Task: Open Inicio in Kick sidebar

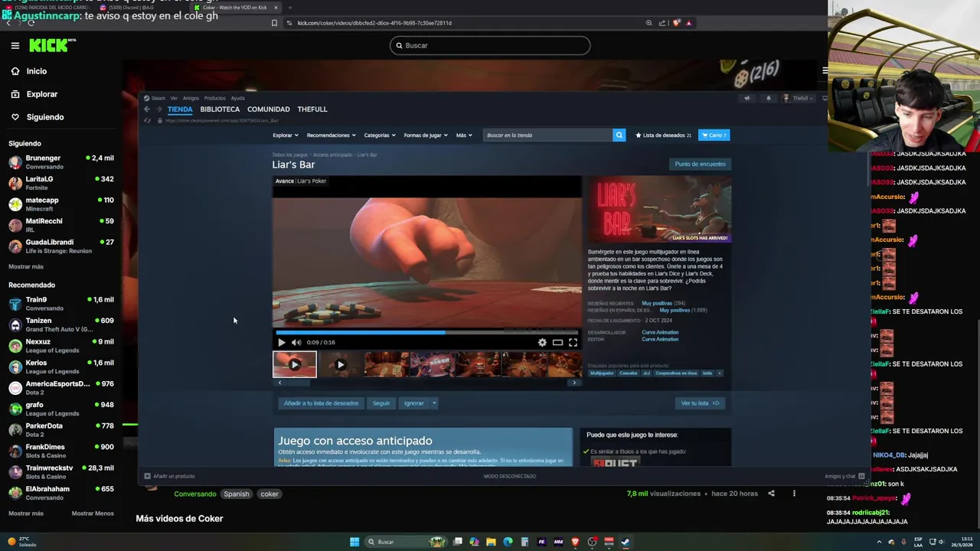Action: click(x=36, y=71)
